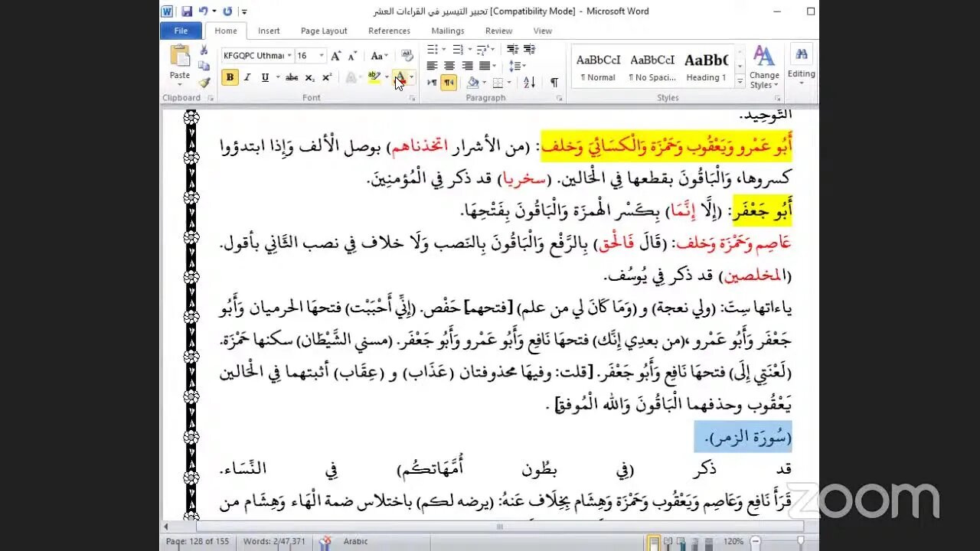Click the Cut scissors icon
The width and height of the screenshot is (980, 551).
[x=204, y=50]
